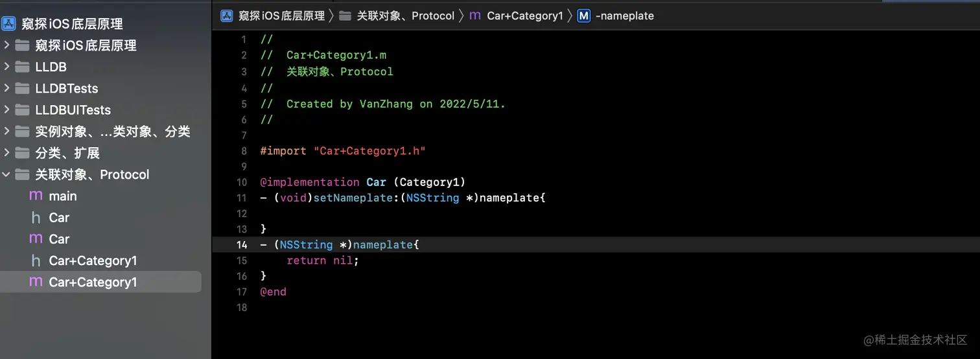Click the LLDB folder icon

click(23, 67)
